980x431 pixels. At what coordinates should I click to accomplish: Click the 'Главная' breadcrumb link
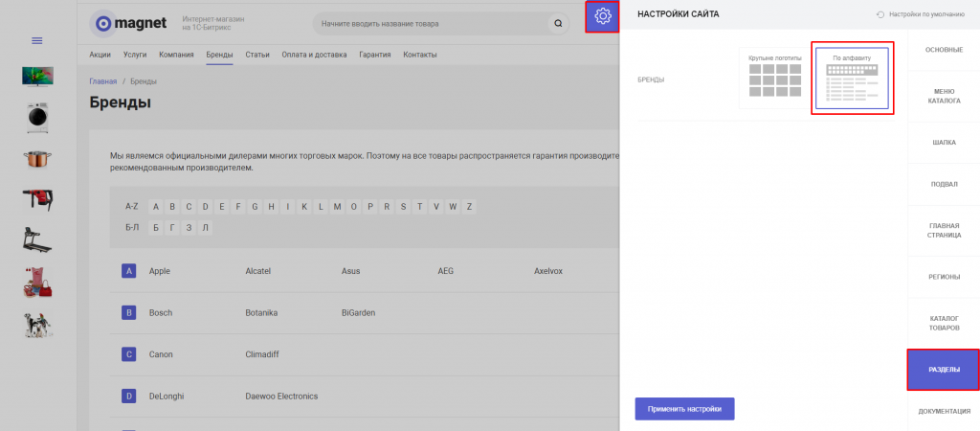(103, 81)
